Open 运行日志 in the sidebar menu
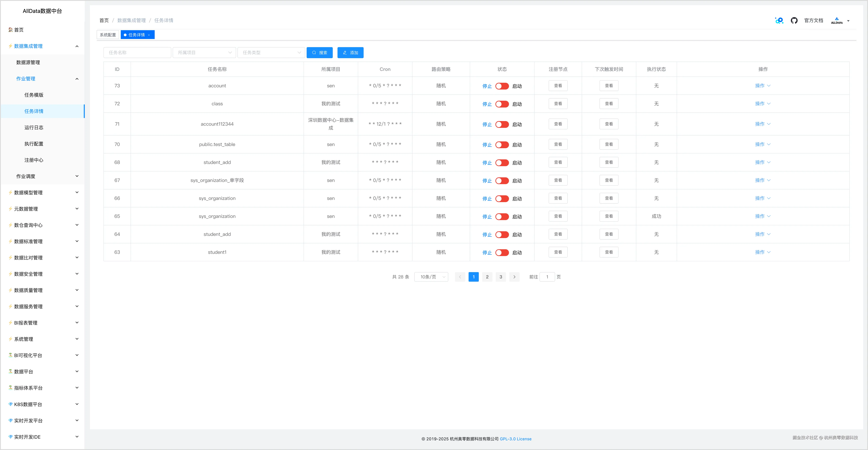 point(34,127)
